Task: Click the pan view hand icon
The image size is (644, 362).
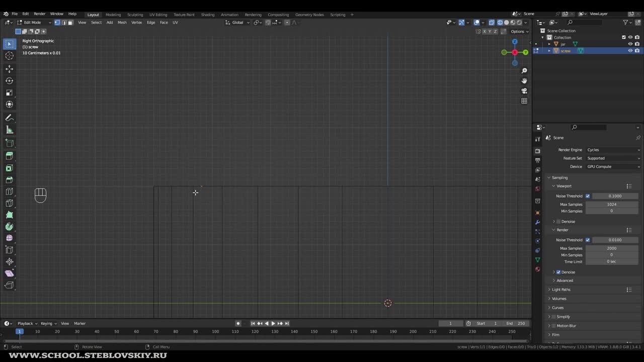Action: (x=524, y=81)
